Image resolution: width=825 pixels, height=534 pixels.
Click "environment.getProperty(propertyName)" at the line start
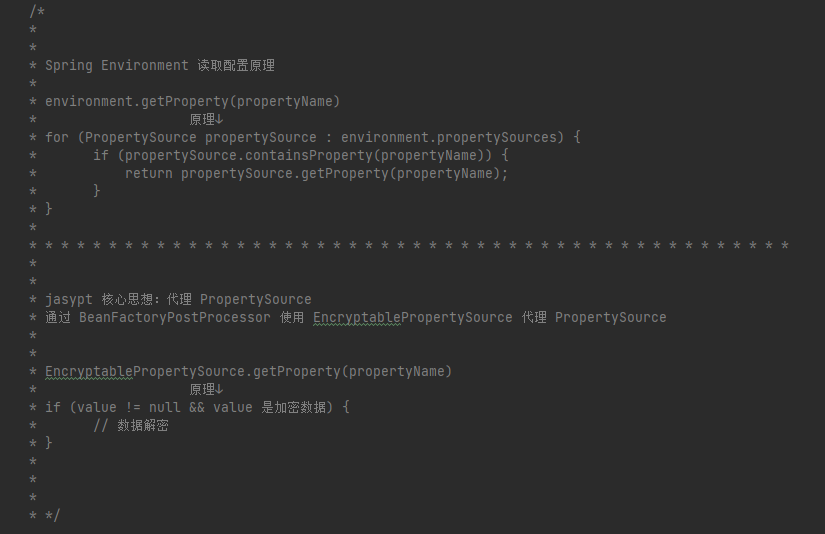click(192, 101)
